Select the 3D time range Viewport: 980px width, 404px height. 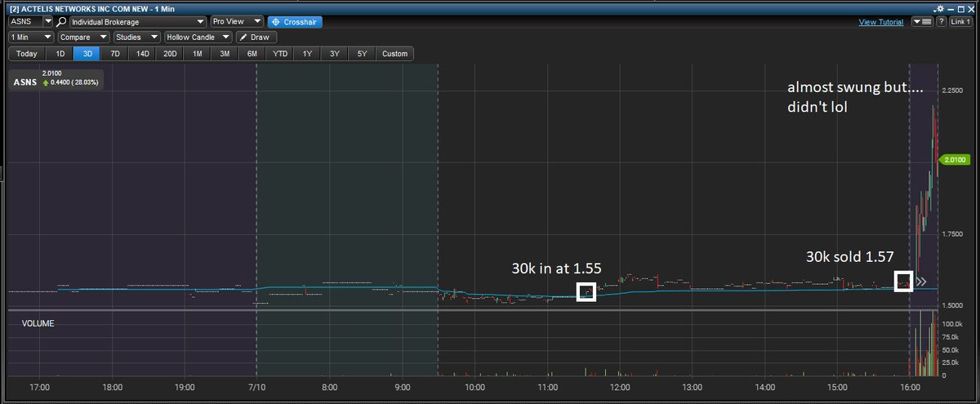coord(87,54)
